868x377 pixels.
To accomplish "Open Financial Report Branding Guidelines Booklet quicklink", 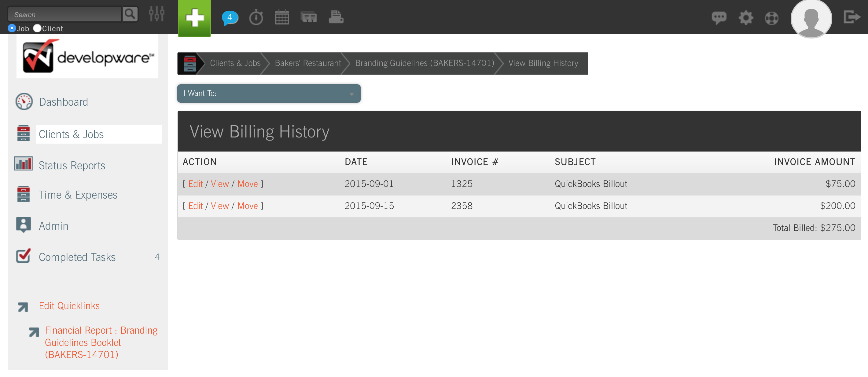I will tap(101, 342).
